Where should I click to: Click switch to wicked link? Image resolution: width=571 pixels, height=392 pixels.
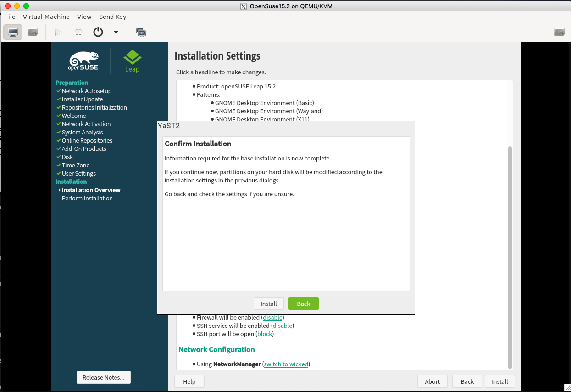point(286,364)
